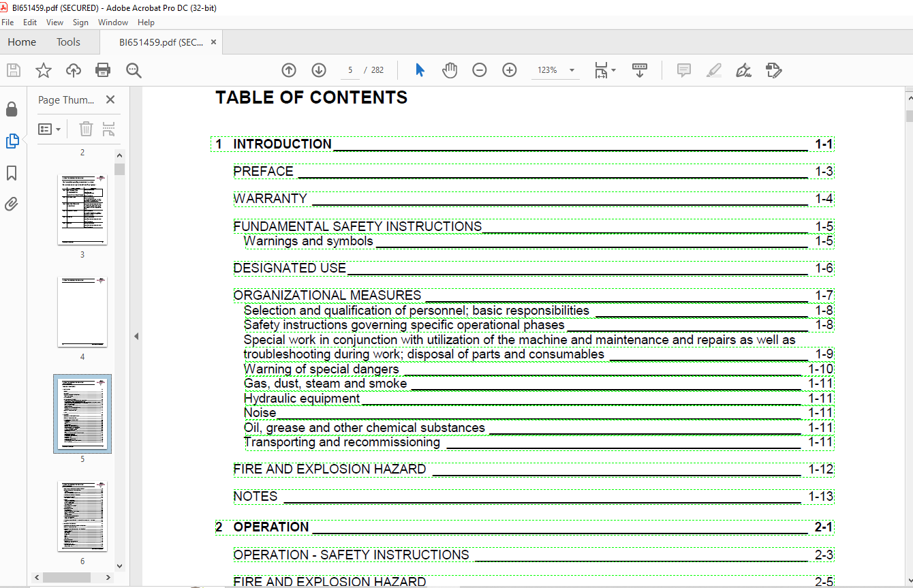Zoom out with the minus icon
Screen dimensions: 913x588
(480, 70)
